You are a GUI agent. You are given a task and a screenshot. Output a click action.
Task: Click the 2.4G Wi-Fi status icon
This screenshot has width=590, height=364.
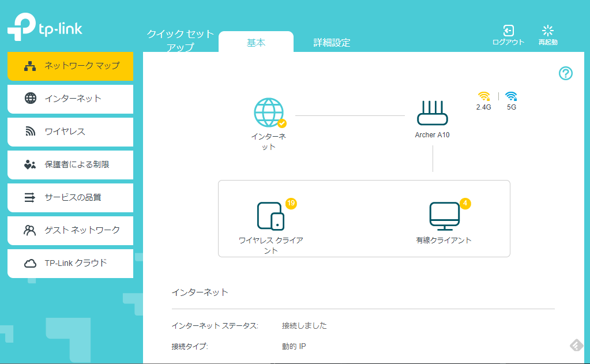coord(483,97)
